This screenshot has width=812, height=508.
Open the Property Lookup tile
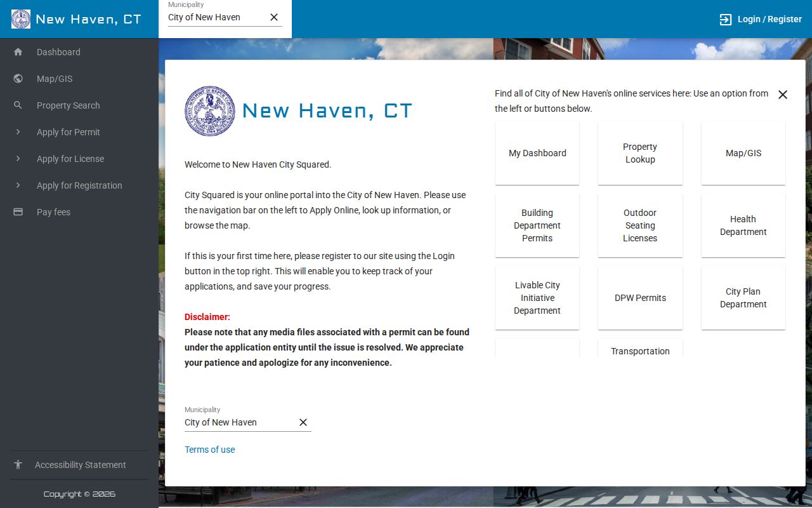(x=640, y=153)
